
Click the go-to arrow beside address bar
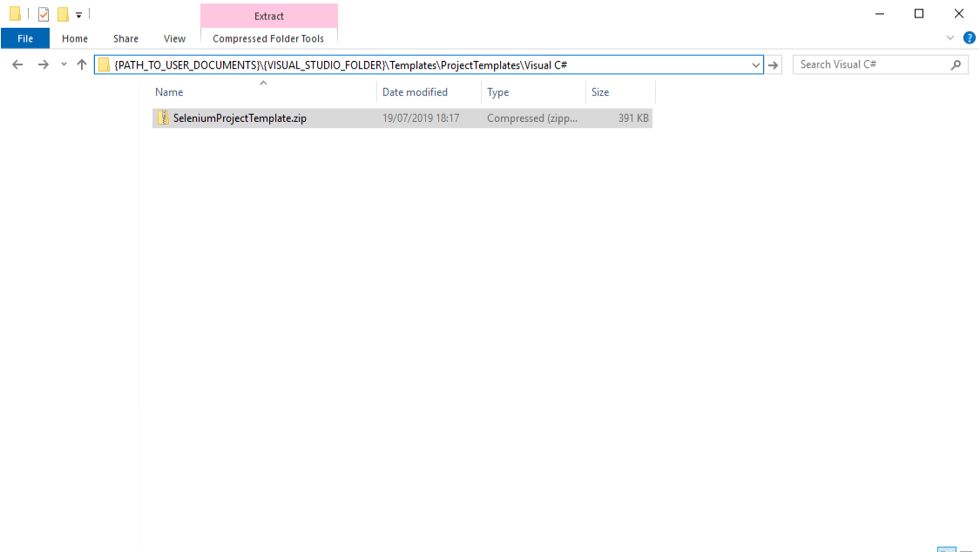pyautogui.click(x=774, y=64)
